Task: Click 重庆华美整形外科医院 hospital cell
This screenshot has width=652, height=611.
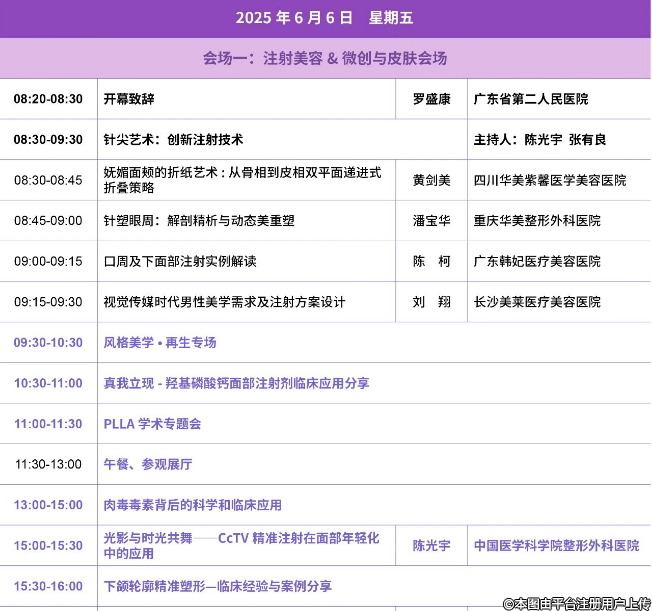Action: 537,221
